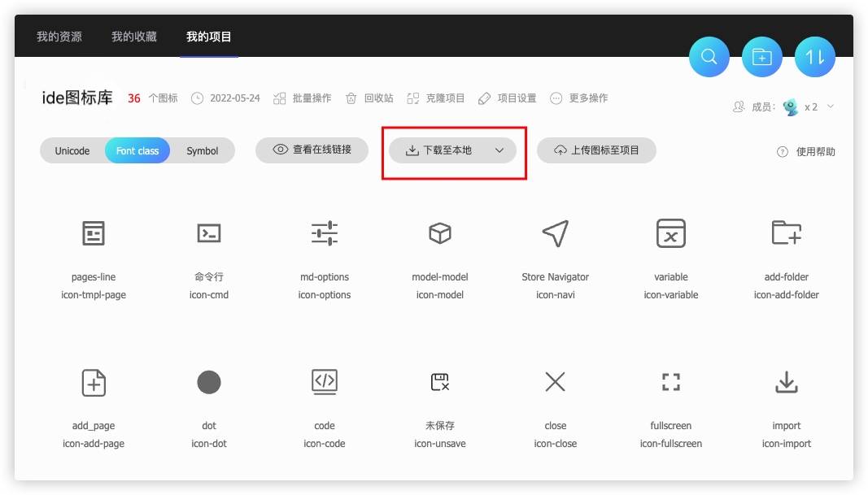This screenshot has height=495, width=868.
Task: Select the icon-unsave save icon
Action: click(x=440, y=381)
